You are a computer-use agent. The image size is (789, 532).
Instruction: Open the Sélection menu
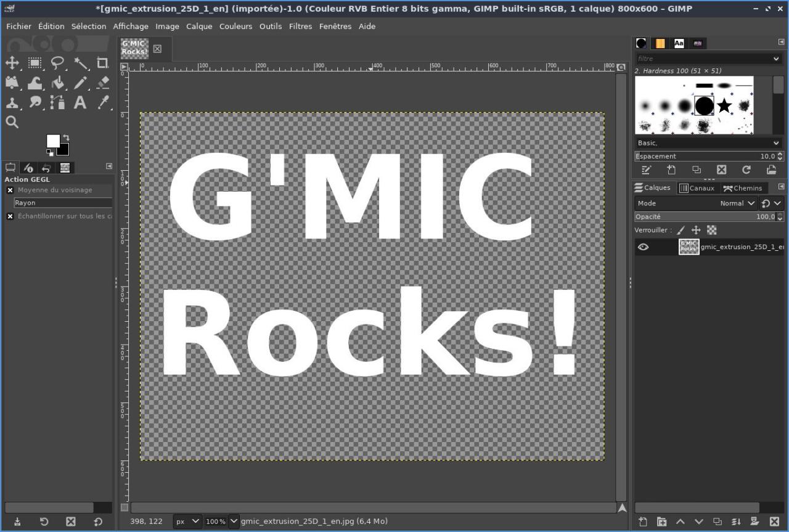click(89, 27)
